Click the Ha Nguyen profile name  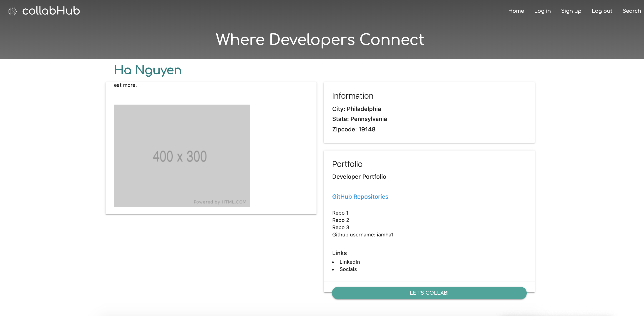click(x=148, y=70)
